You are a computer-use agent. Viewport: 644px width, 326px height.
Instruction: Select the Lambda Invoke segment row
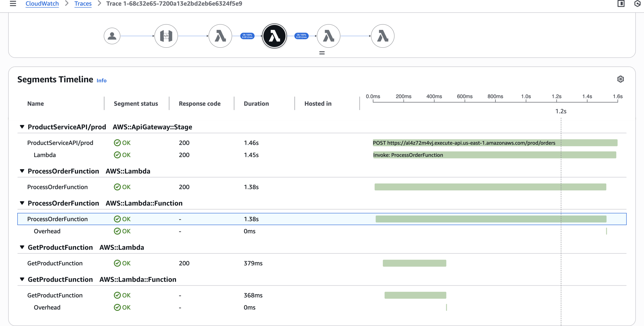pos(45,155)
